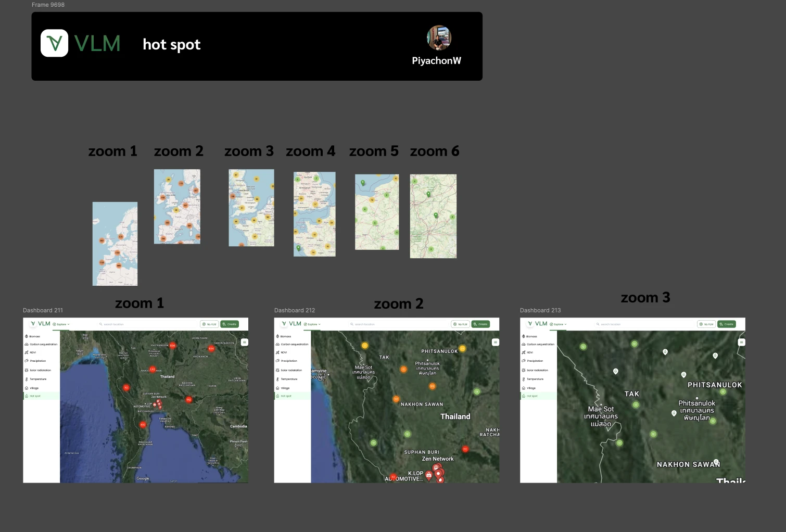Click the Create button in Dashboard 213

tap(727, 324)
